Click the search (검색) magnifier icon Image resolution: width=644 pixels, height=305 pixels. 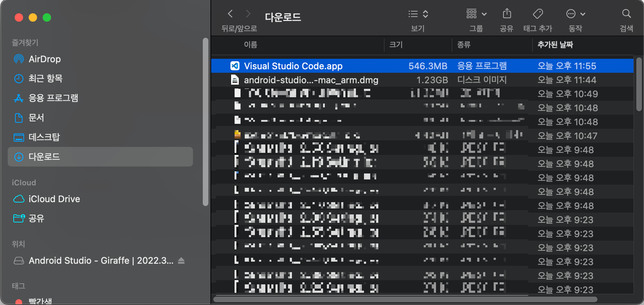coord(627,14)
